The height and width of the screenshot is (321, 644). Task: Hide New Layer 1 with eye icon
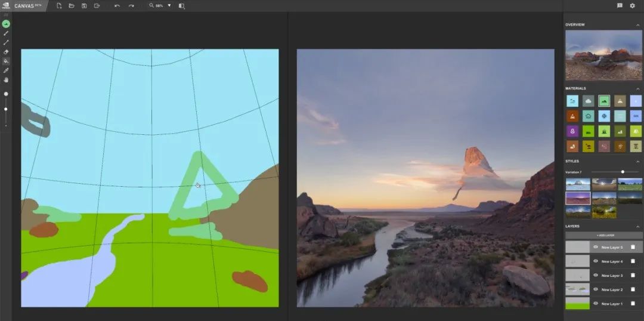(x=595, y=304)
